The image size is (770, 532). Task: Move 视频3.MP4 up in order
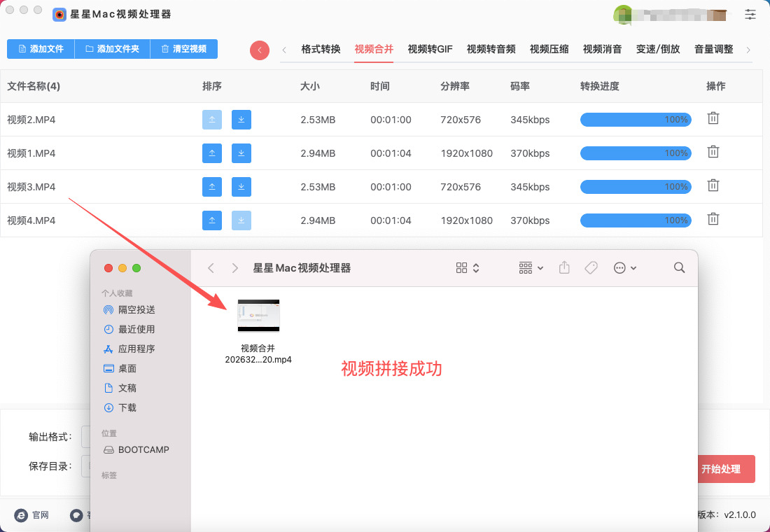[x=211, y=187]
